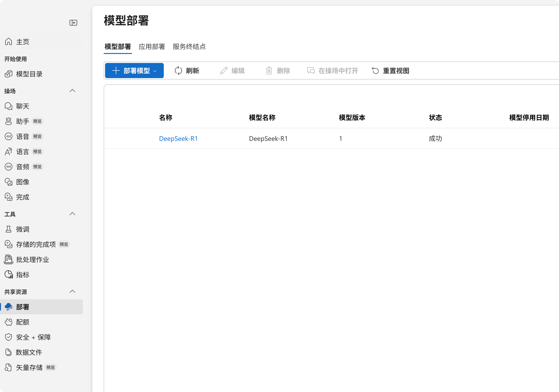Image resolution: width=559 pixels, height=392 pixels.
Task: Sort by the 名称 column header
Action: click(166, 118)
